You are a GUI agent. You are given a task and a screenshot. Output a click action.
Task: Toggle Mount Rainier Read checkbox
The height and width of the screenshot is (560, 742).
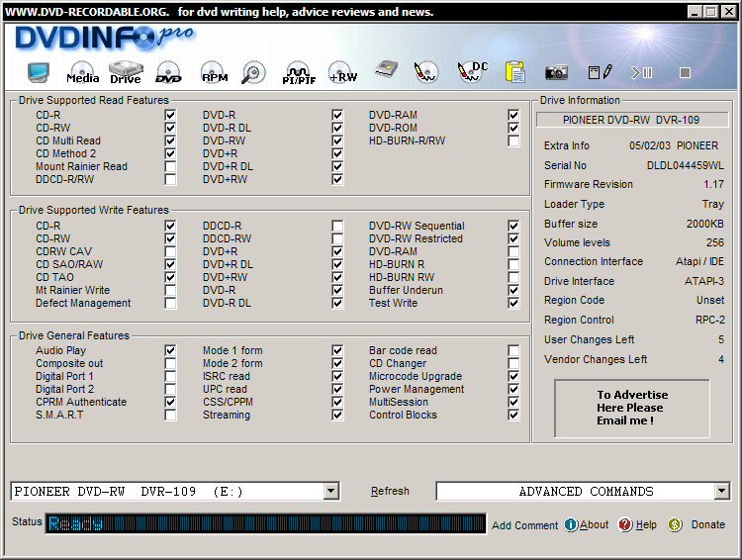coord(170,166)
